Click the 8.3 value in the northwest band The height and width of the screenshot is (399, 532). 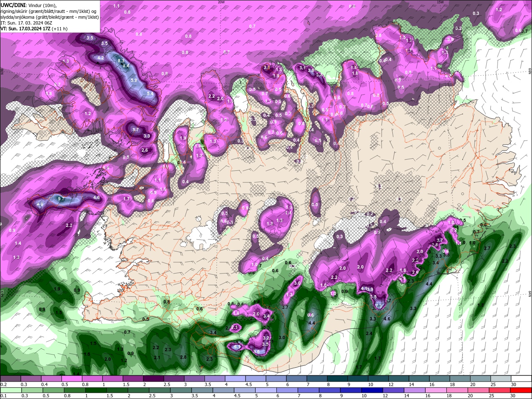tap(121, 61)
